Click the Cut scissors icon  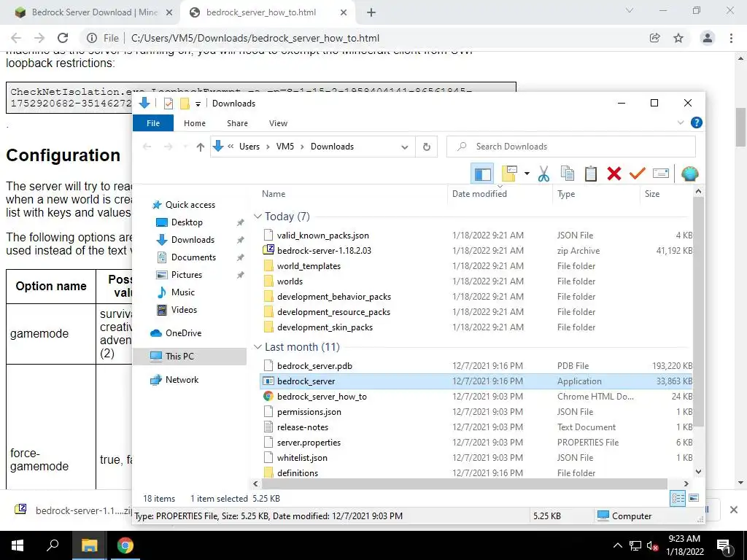click(543, 174)
